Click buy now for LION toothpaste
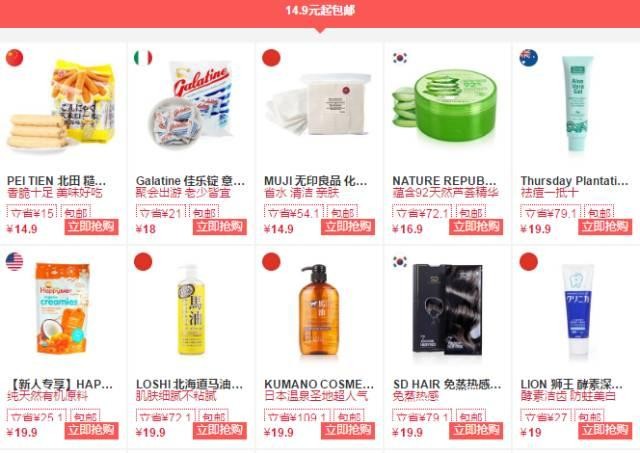The image size is (640, 453). (605, 431)
